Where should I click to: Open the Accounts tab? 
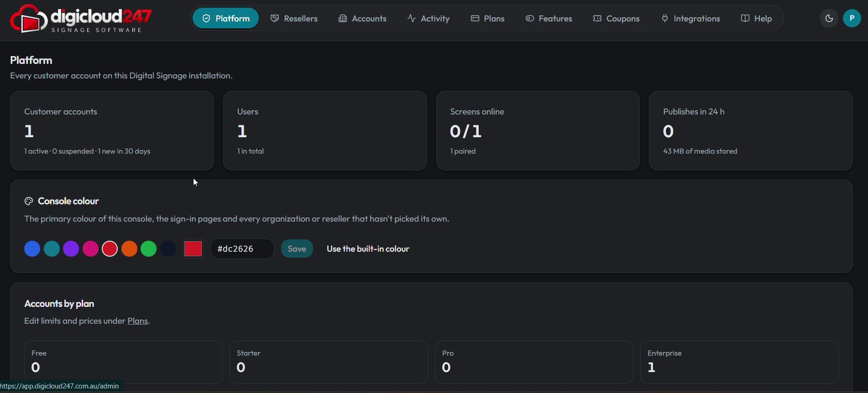[x=362, y=18]
